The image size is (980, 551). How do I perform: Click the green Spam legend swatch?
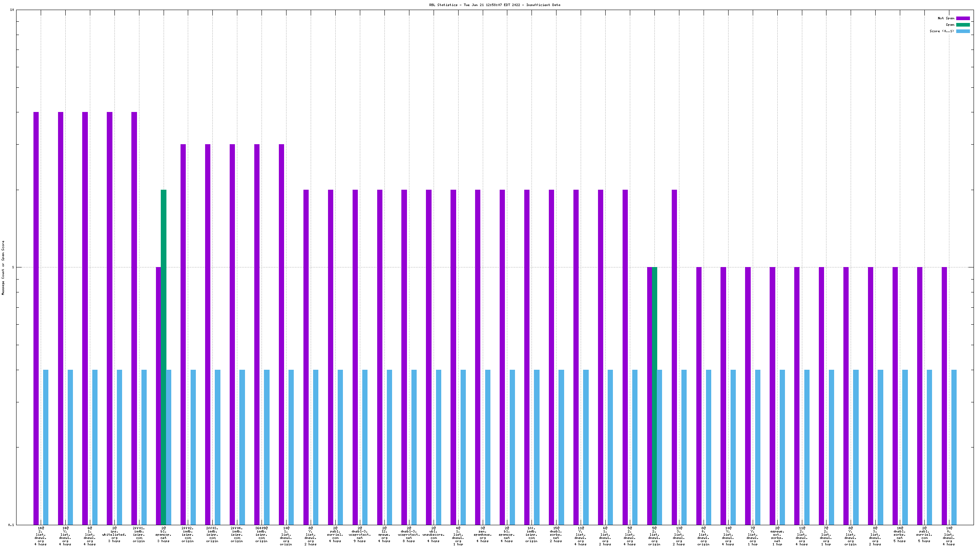963,25
